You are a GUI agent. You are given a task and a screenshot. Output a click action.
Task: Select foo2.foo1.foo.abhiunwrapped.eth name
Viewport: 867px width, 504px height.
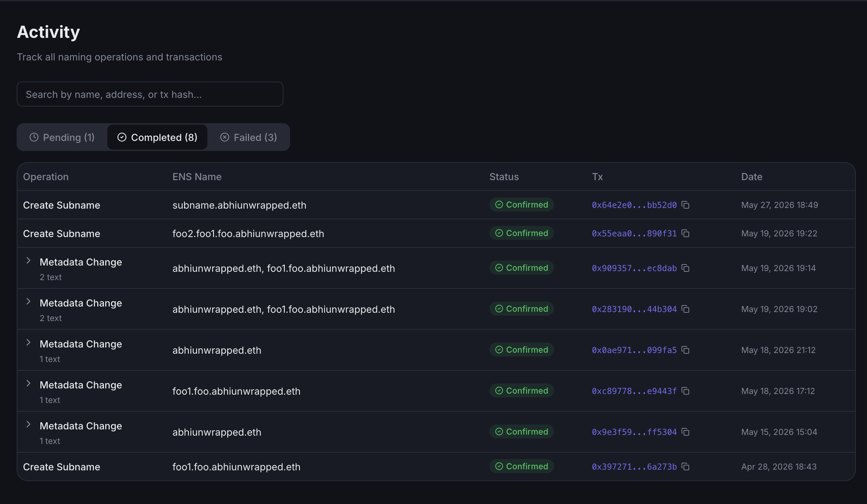click(248, 234)
